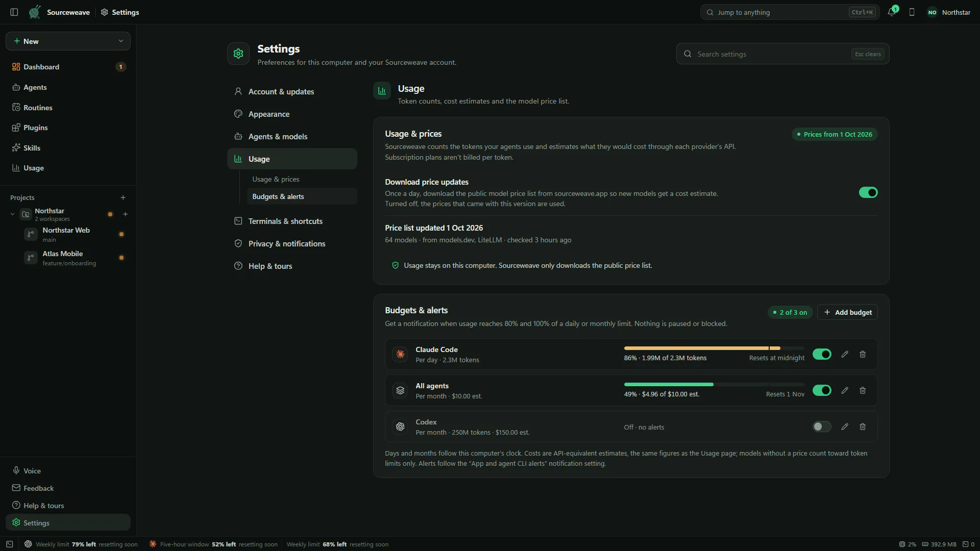The image size is (980, 551).
Task: Open the terminal icon in status bar
Action: (9, 544)
